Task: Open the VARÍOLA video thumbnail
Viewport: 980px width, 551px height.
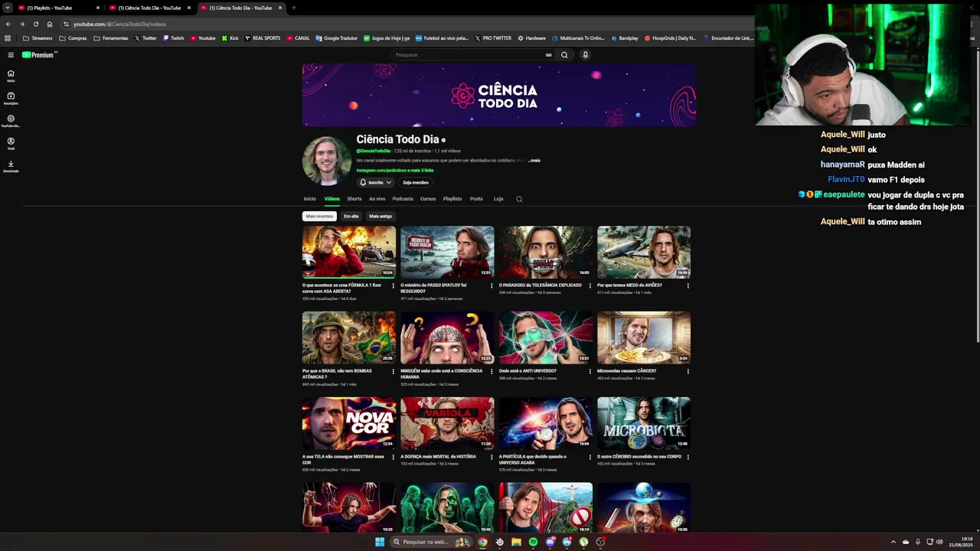Action: click(x=447, y=423)
